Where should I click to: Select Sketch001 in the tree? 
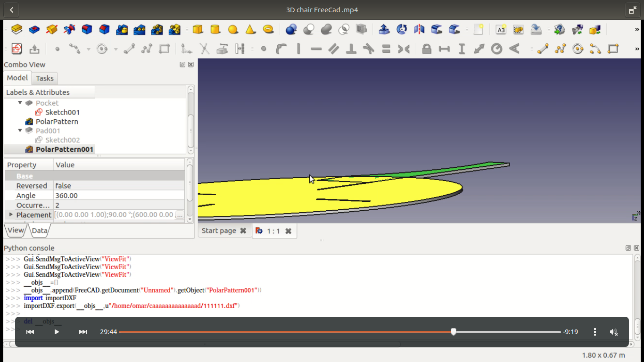(x=63, y=112)
